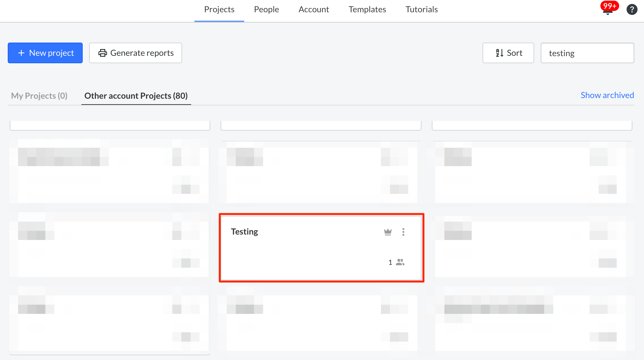The image size is (644, 360).
Task: Open the Testing project card
Action: tap(310, 252)
